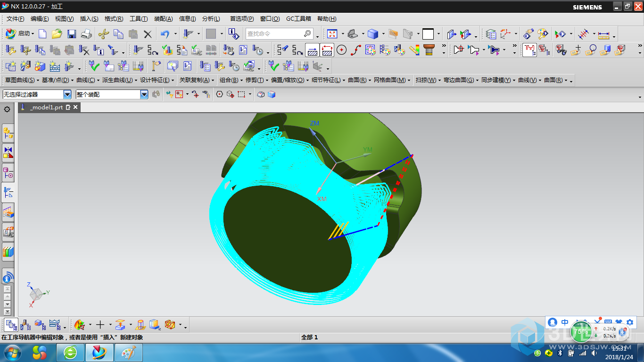
Task: Toggle the dashed rectangle selection mode
Action: 241,94
